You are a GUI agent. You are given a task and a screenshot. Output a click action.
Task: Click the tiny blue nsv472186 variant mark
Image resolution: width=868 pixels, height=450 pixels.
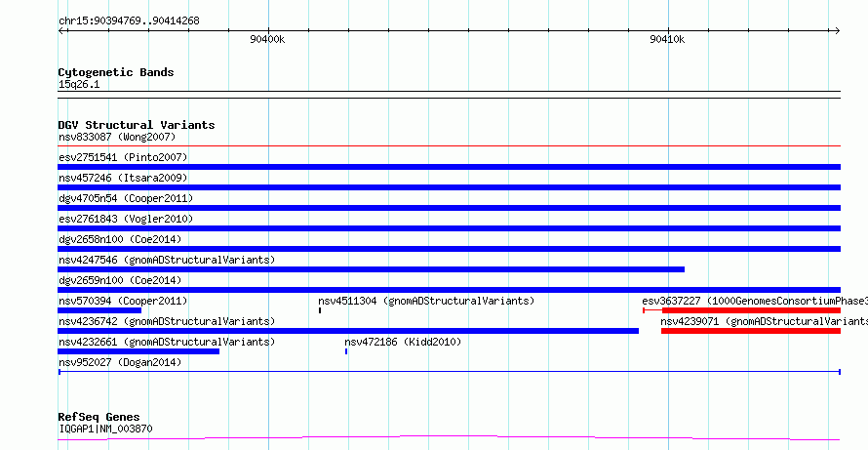click(x=346, y=351)
